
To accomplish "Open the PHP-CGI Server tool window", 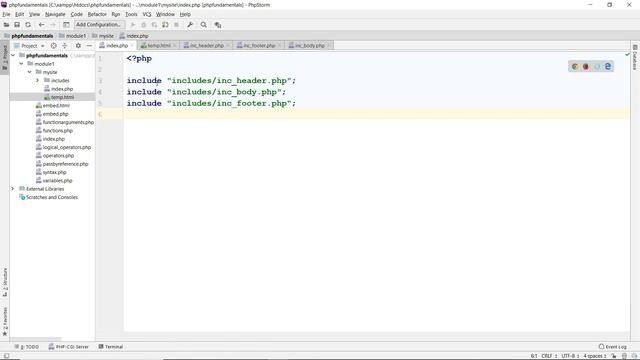I will pos(69,347).
